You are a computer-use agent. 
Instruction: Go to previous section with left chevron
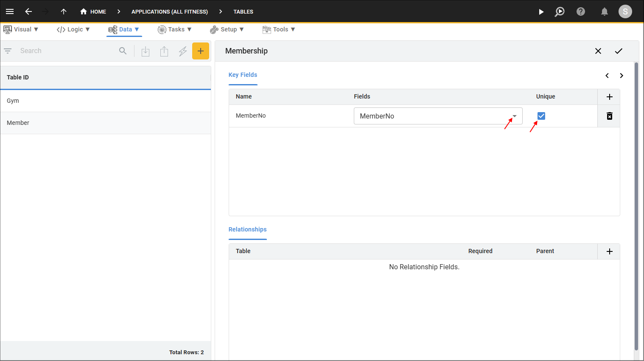tap(607, 76)
